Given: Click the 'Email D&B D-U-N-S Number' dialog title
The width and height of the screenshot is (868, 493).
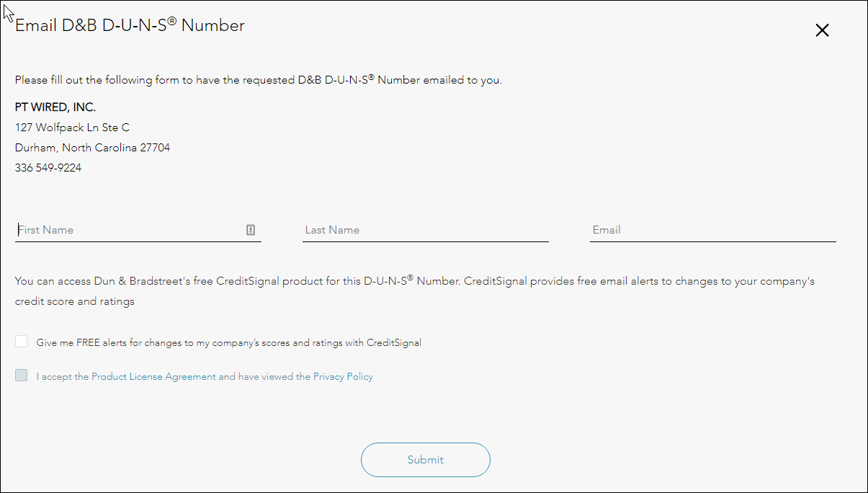Looking at the screenshot, I should coord(130,26).
